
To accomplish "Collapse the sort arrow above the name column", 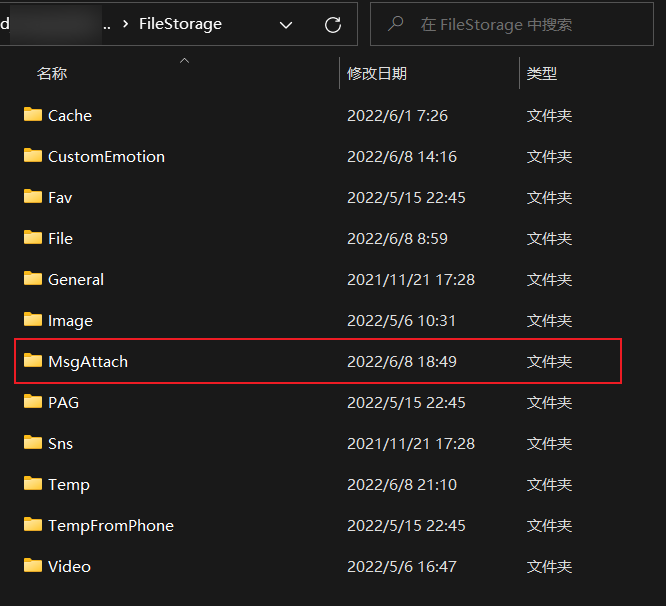I will pos(184,62).
